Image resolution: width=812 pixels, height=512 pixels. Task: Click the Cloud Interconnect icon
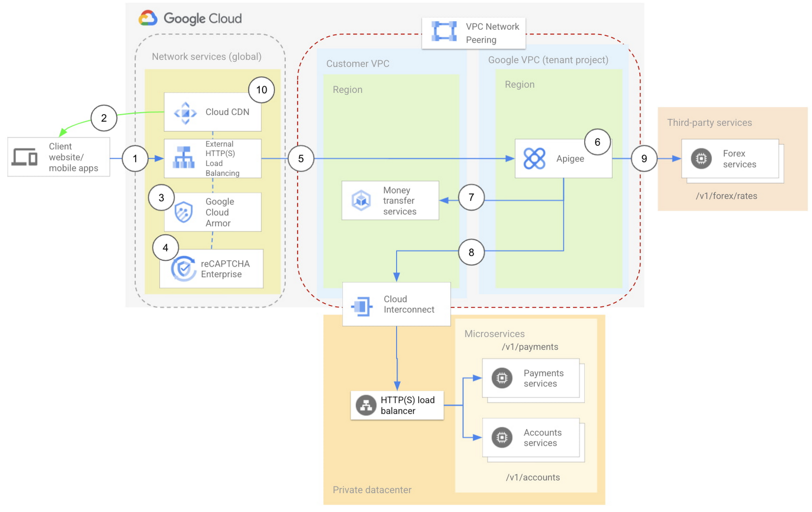tap(362, 306)
